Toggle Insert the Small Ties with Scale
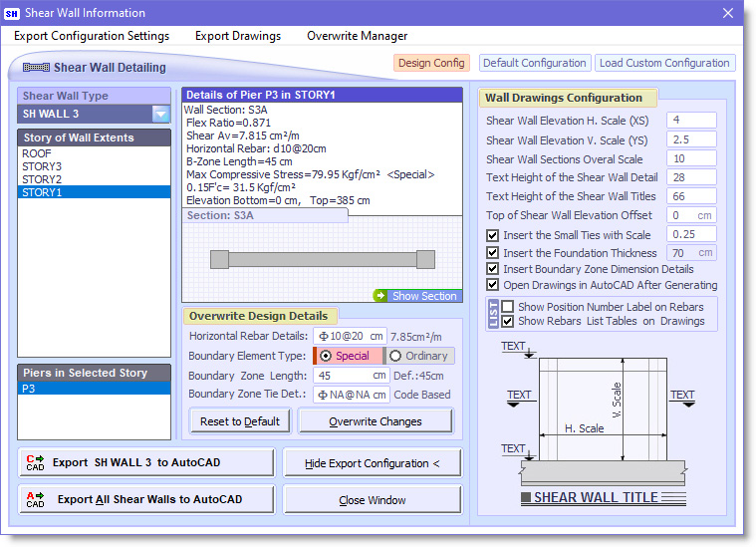This screenshot has height=547, width=756. pos(493,235)
